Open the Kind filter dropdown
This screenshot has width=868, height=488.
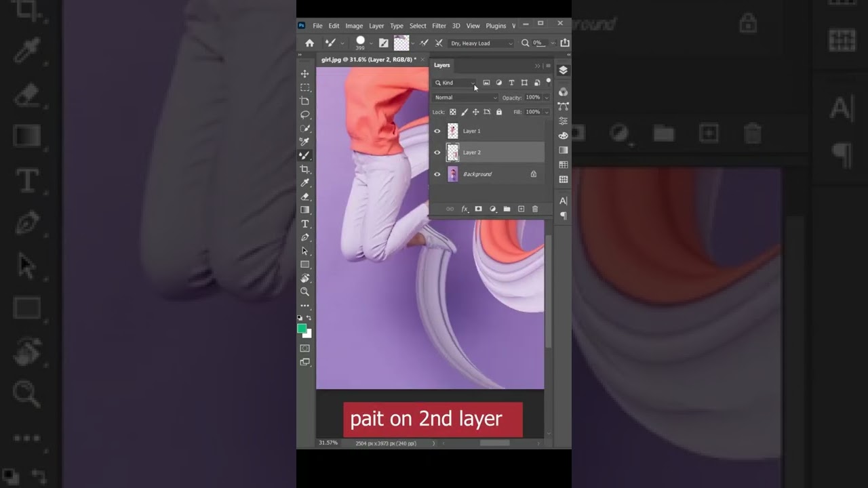tap(456, 83)
